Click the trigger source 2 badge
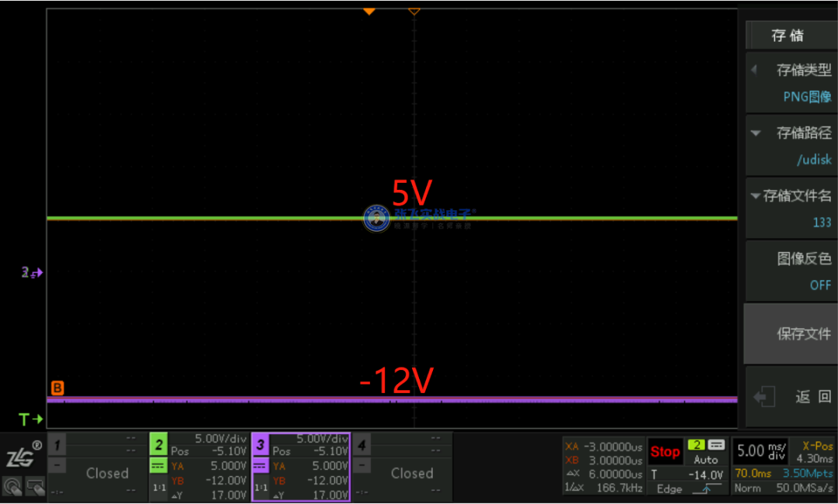This screenshot has height=504, width=838. click(x=696, y=445)
